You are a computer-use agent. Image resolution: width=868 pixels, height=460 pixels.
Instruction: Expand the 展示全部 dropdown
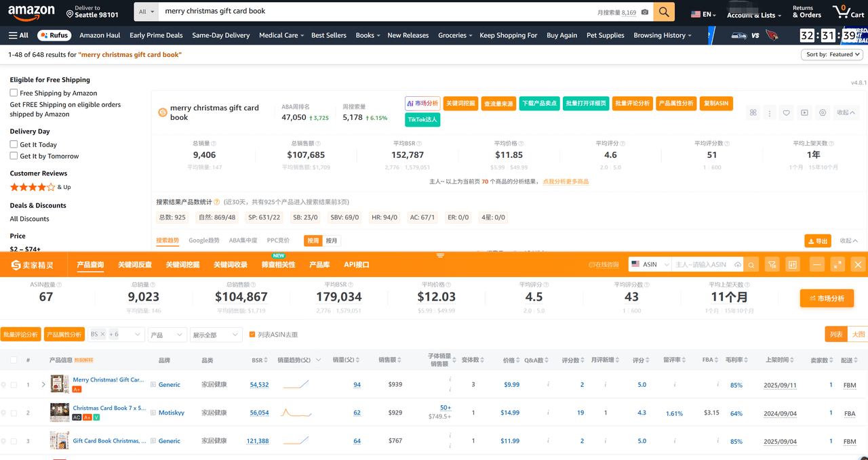click(x=216, y=335)
